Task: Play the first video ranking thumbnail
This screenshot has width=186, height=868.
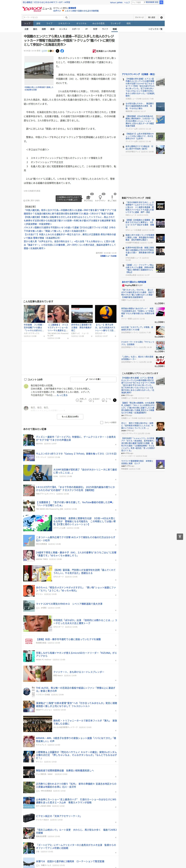Action: point(160,206)
